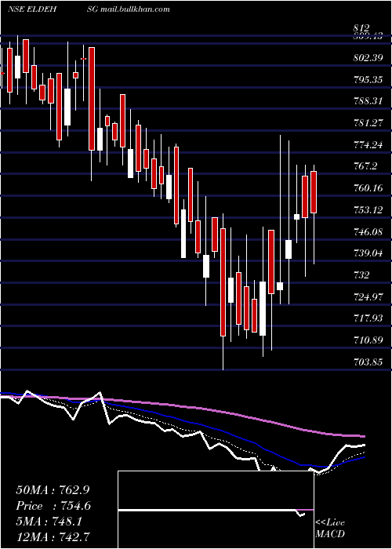The image size is (392, 549).
Task: Click the 739.04 price axis label
Action: click(x=368, y=253)
